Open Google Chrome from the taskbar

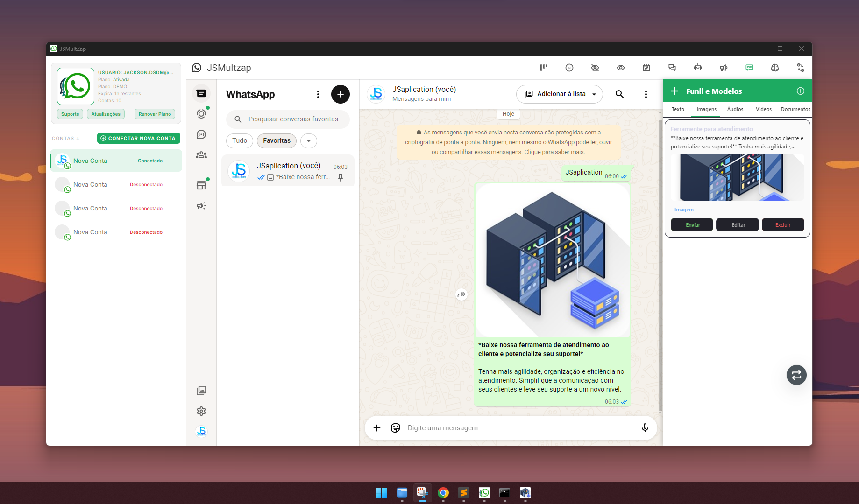pos(443,493)
